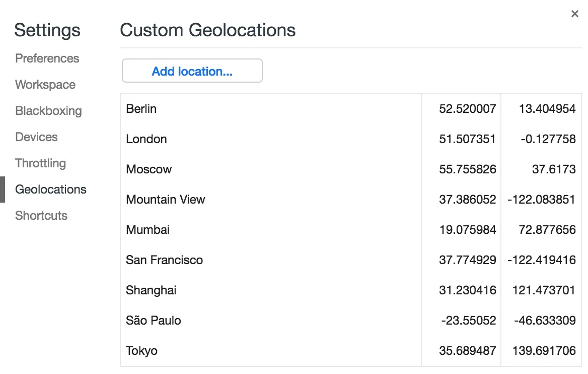Close the Settings dialog
The width and height of the screenshot is (588, 374).
click(574, 14)
